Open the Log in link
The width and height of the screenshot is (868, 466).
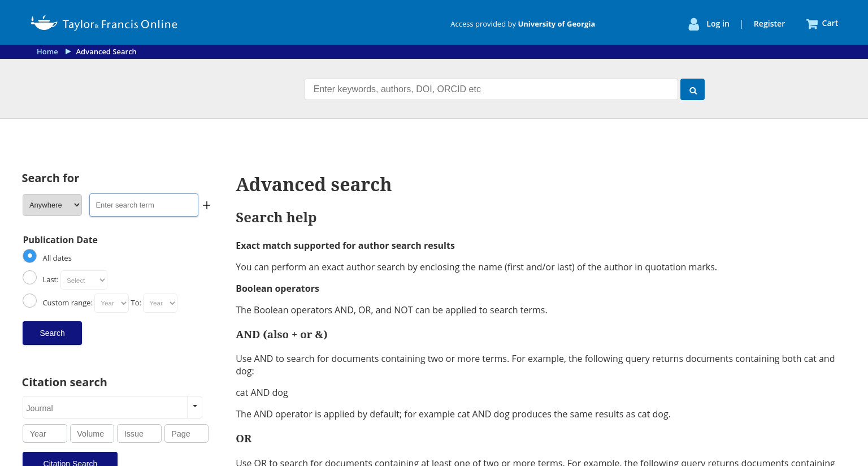718,24
